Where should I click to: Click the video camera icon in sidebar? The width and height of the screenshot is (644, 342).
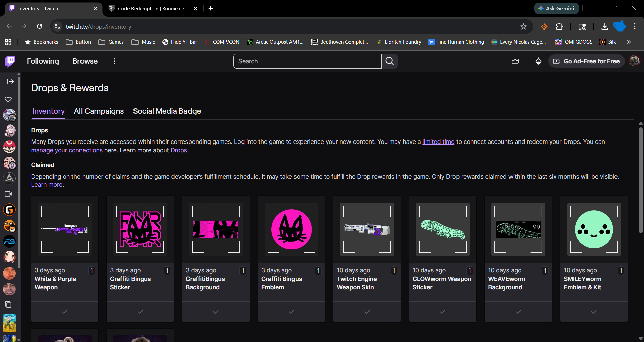pos(8,194)
